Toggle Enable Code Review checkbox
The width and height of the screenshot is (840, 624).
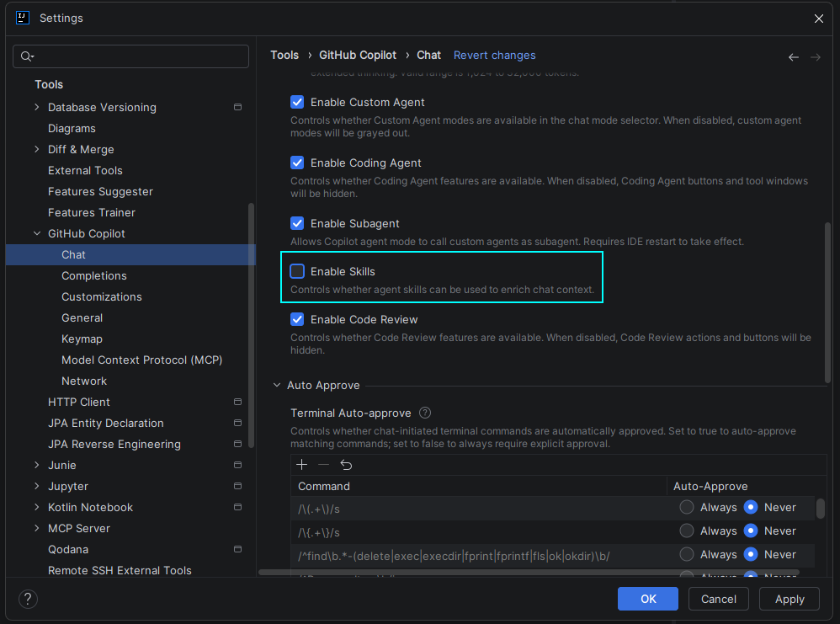click(x=297, y=319)
